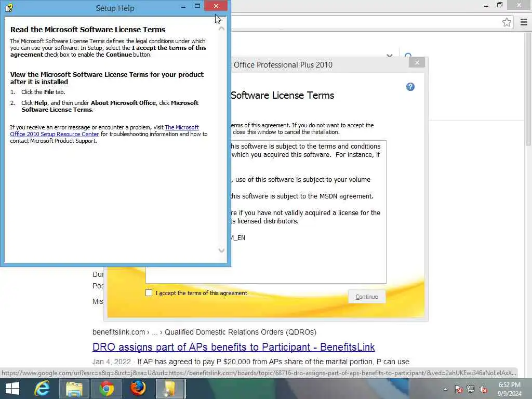Screen dimensions: 532x399
Task: Click Chrome page vertical scrollbar thumb
Action: pyautogui.click(x=528, y=90)
